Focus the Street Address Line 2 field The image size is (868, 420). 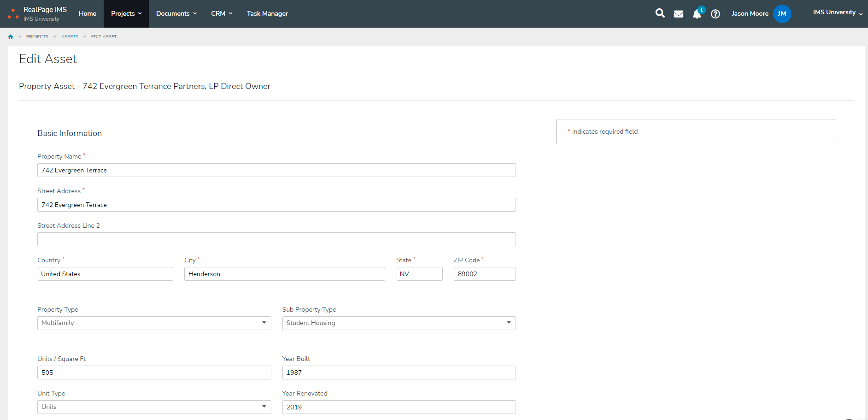pyautogui.click(x=276, y=239)
